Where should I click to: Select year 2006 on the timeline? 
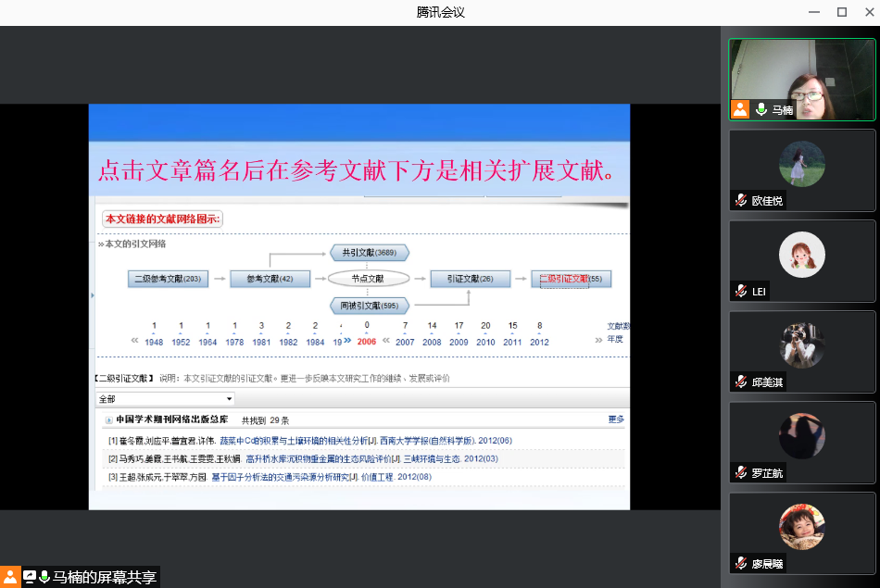pyautogui.click(x=367, y=342)
